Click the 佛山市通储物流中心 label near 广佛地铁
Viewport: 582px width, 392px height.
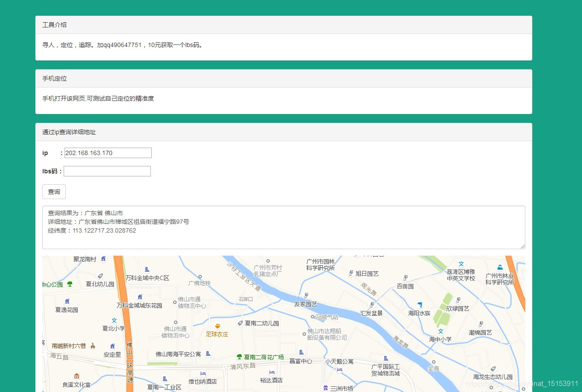click(192, 303)
